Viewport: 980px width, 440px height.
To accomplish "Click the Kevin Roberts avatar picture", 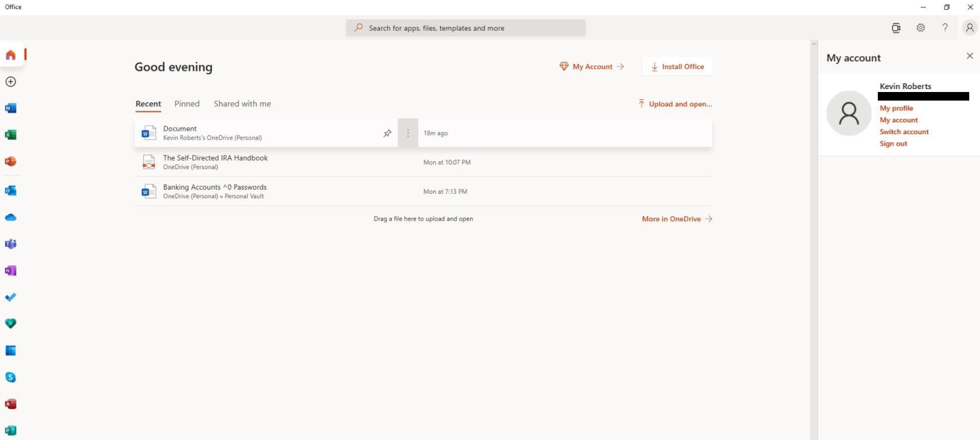I will 849,113.
